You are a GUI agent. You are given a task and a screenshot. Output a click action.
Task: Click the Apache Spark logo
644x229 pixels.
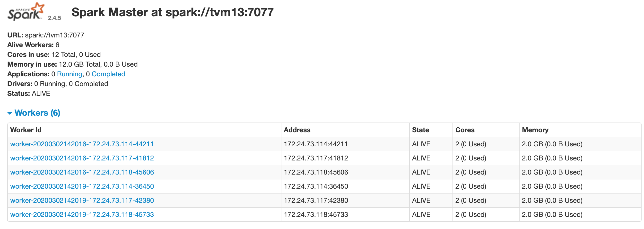point(26,12)
